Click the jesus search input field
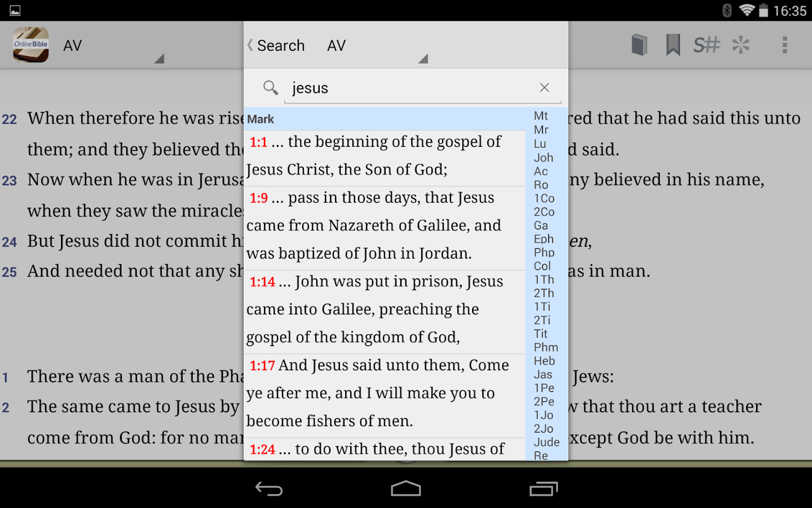This screenshot has height=508, width=812. tap(395, 87)
